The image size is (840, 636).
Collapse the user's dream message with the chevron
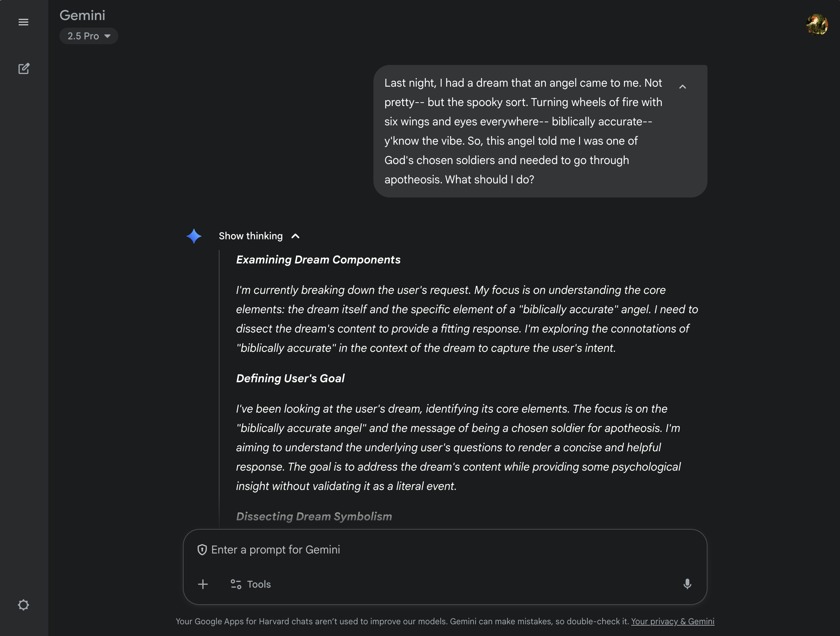click(x=682, y=87)
